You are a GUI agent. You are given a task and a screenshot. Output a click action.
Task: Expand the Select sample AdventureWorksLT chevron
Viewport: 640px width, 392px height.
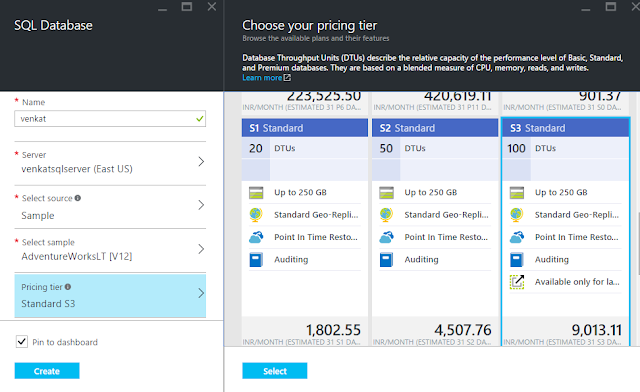(201, 249)
